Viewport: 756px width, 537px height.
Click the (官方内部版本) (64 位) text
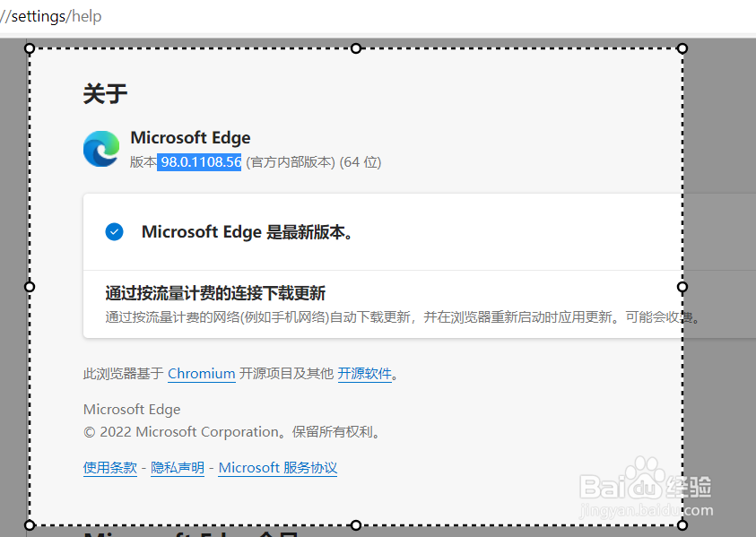click(313, 162)
